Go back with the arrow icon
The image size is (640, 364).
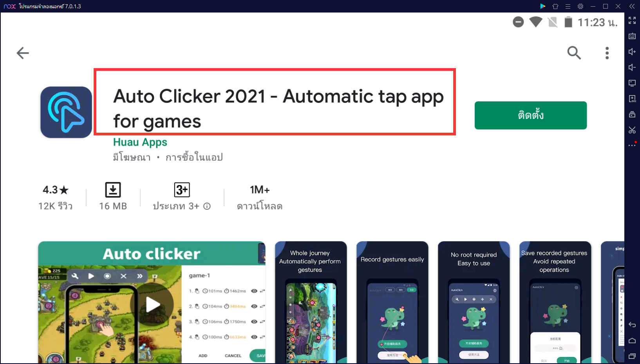tap(23, 53)
